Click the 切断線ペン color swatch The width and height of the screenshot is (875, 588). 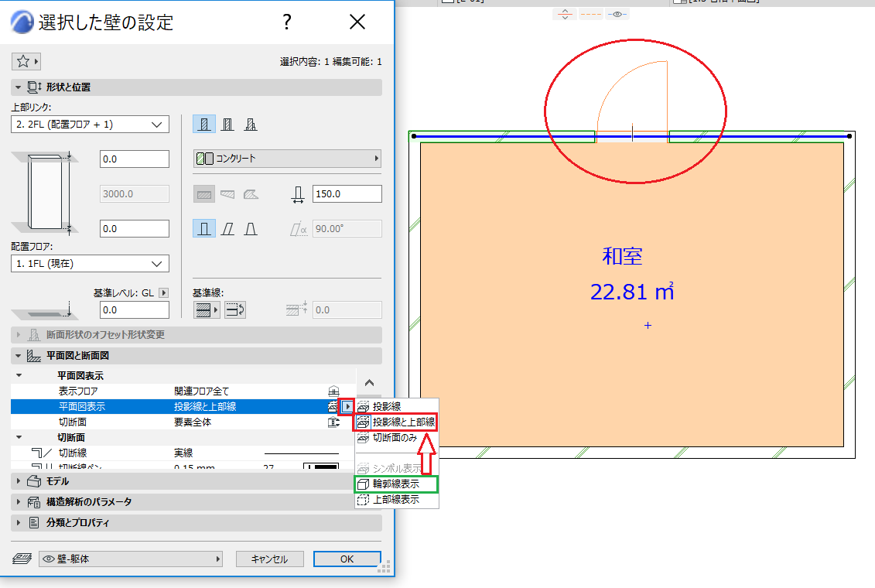[321, 466]
